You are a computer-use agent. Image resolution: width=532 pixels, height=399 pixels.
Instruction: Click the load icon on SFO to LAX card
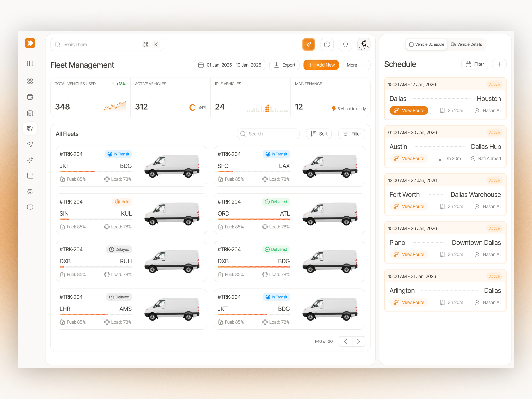(265, 179)
